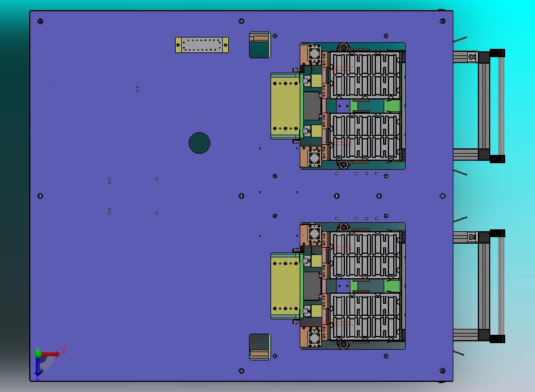The image size is (535, 392).
Task: Click the red X axis arrow of the triad
Action: [50, 354]
